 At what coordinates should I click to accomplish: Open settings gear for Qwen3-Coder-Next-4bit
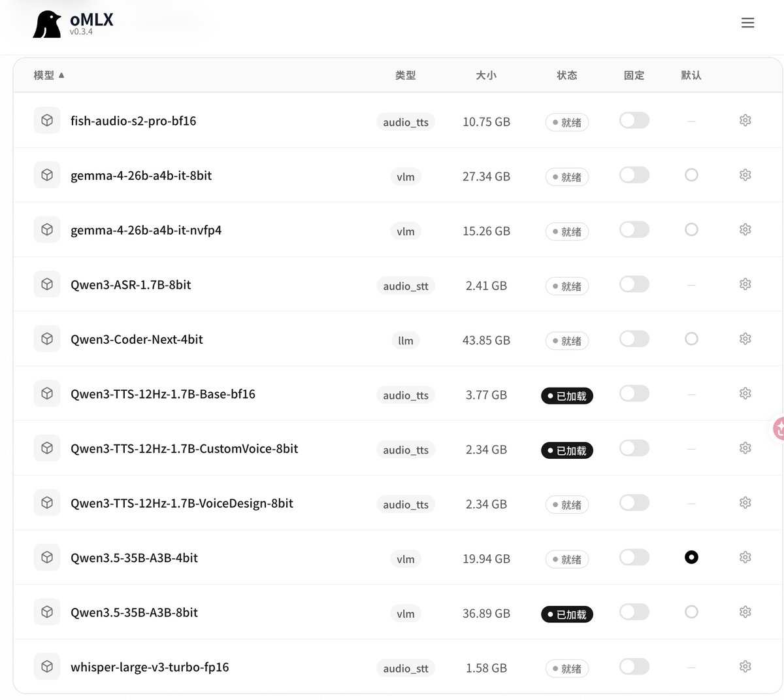coord(745,339)
